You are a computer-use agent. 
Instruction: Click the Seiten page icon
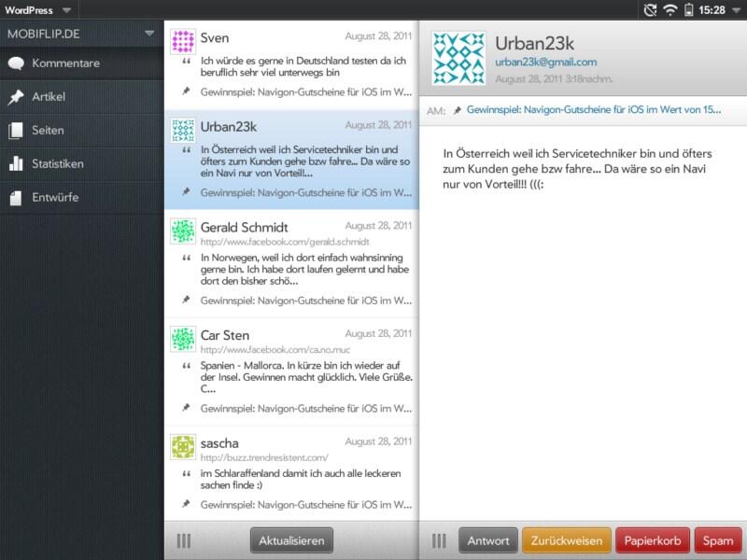(16, 130)
